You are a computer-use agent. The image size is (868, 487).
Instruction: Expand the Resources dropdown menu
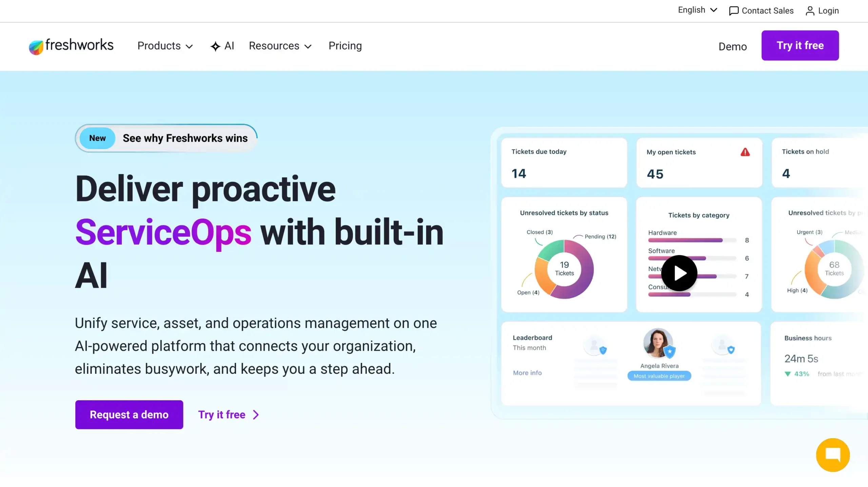click(x=280, y=46)
